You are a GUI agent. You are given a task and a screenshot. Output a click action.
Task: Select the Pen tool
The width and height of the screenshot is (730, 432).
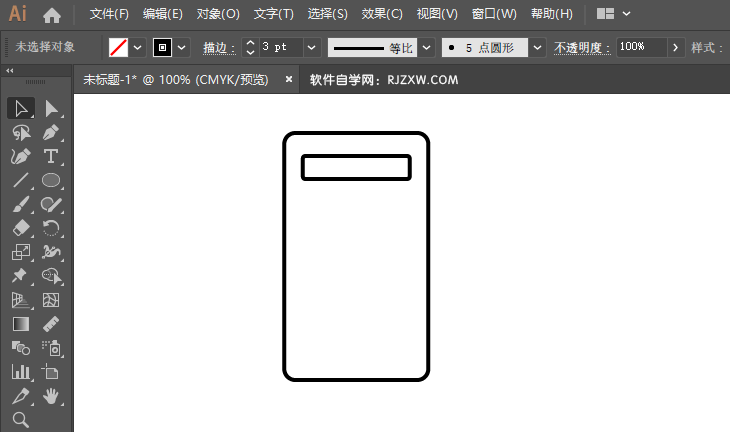51,133
